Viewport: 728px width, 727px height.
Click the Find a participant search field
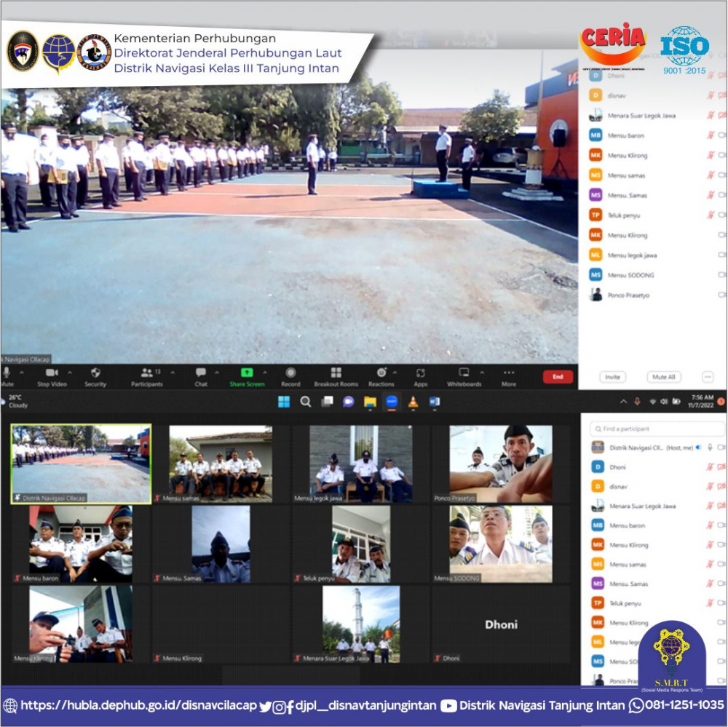tap(657, 429)
